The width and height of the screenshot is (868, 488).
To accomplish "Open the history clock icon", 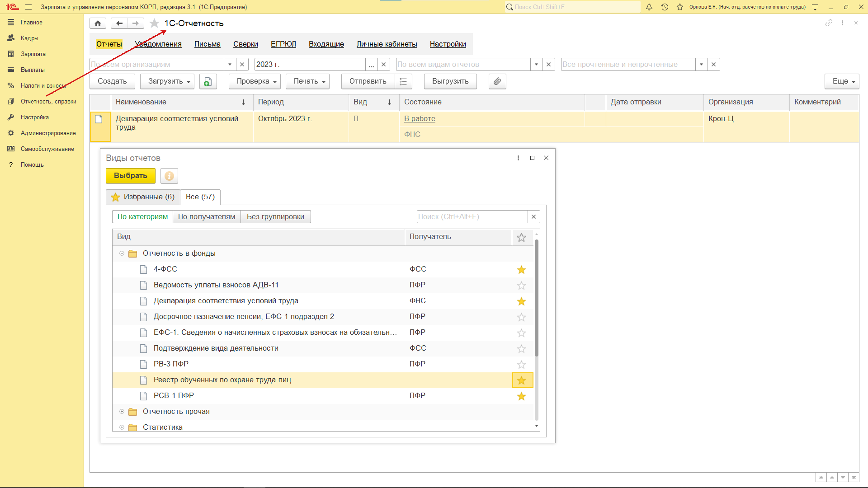I will [665, 7].
